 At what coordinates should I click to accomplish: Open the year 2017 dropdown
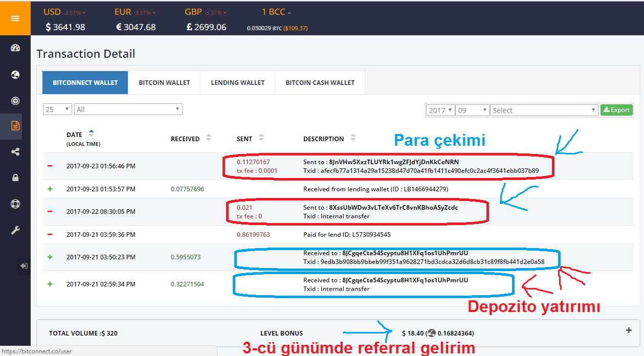tap(440, 110)
